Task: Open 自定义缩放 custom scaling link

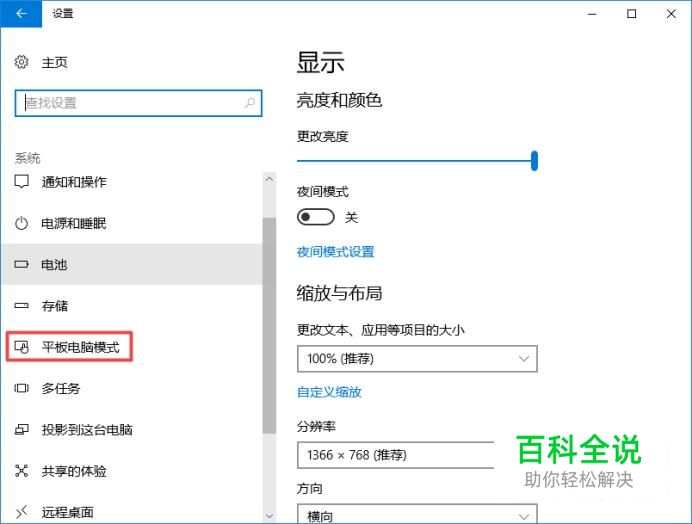Action: pos(329,392)
